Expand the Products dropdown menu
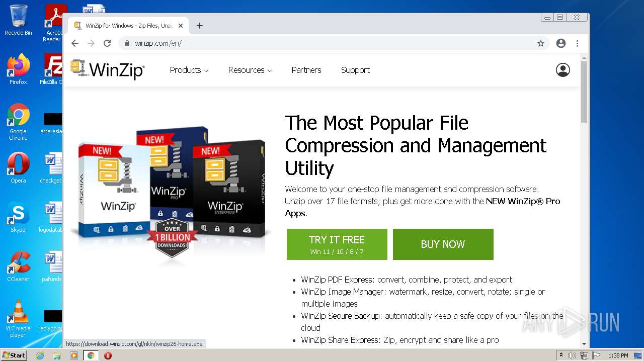Viewport: 644px width, 362px height. point(189,70)
